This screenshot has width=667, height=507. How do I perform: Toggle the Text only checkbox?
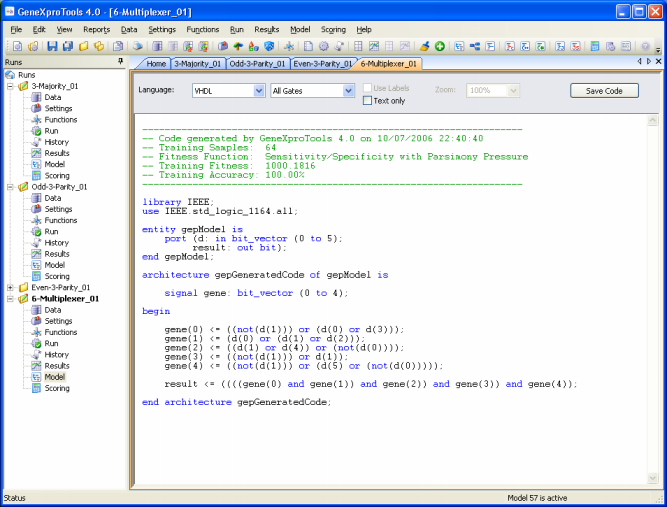coord(367,101)
